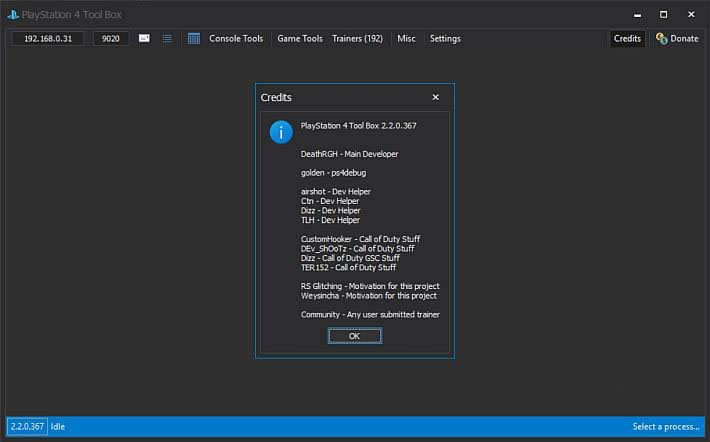Click the blue info icon in Credits dialog

[281, 132]
